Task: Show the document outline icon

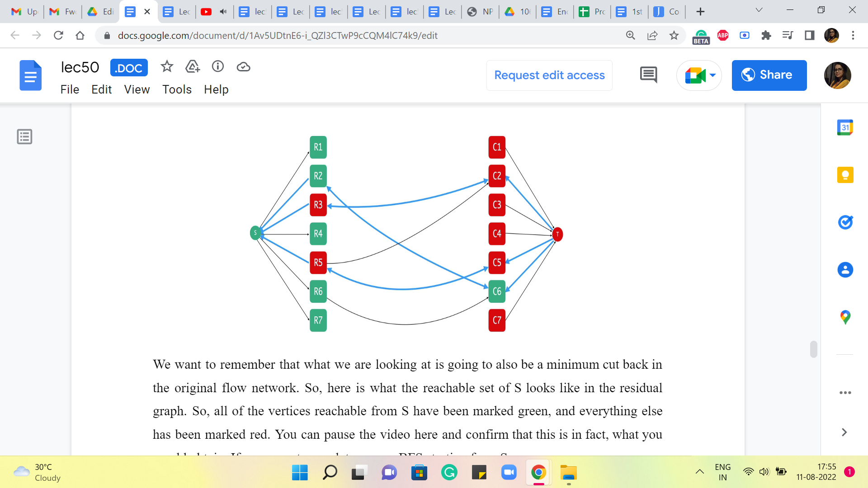Action: 24,136
